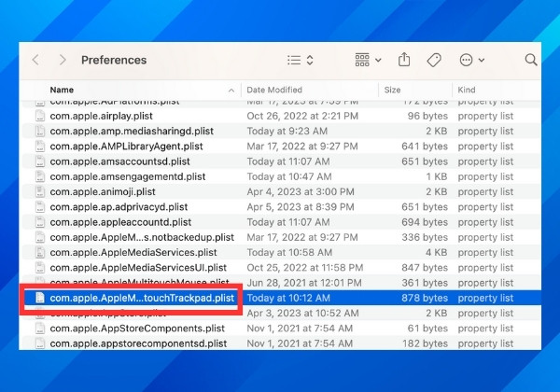Click date Oct 25, 2022 at 11:58 PM

click(x=305, y=268)
